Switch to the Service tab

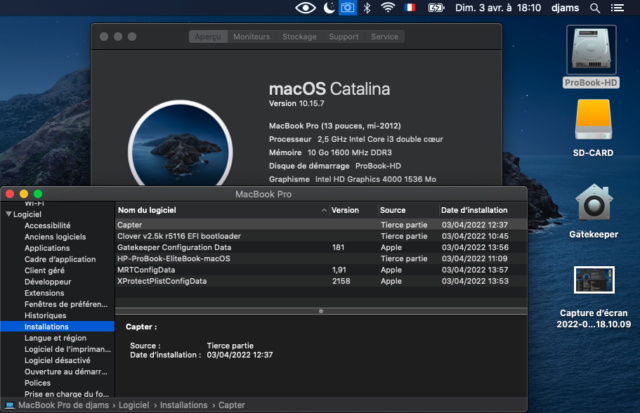tap(384, 37)
